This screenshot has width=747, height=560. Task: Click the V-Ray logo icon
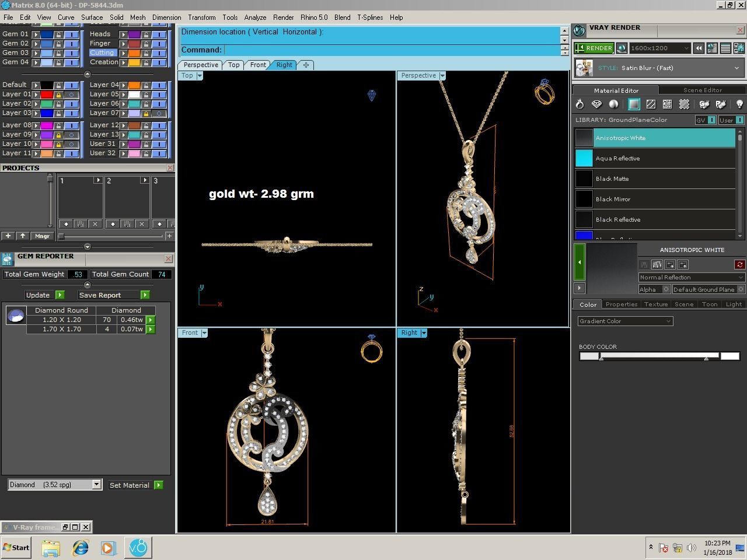click(x=579, y=30)
